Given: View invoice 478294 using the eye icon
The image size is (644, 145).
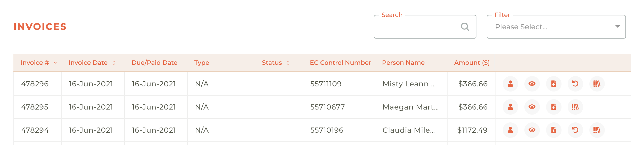Looking at the screenshot, I should [532, 130].
